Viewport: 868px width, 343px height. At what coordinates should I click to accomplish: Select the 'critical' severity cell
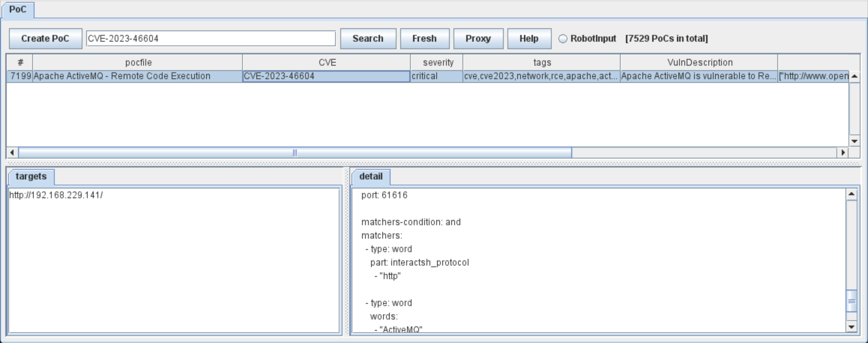[x=437, y=76]
